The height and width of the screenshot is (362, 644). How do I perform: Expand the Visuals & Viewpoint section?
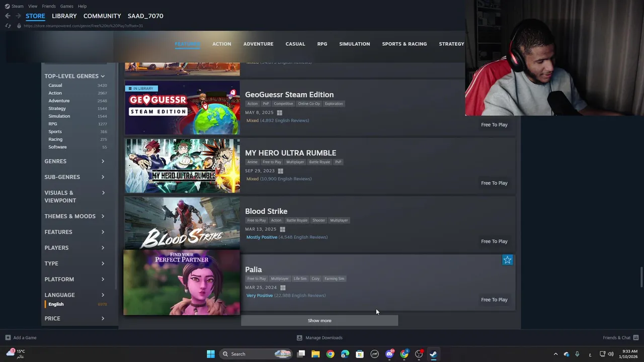tap(74, 197)
